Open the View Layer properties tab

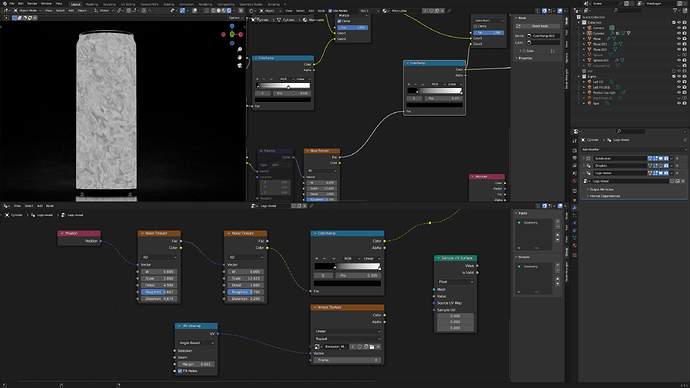point(575,165)
